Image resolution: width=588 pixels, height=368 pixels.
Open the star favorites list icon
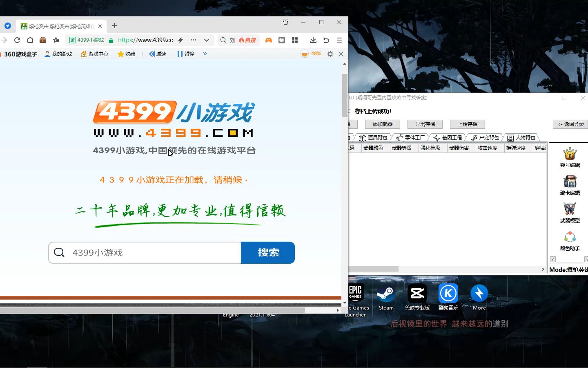56,40
